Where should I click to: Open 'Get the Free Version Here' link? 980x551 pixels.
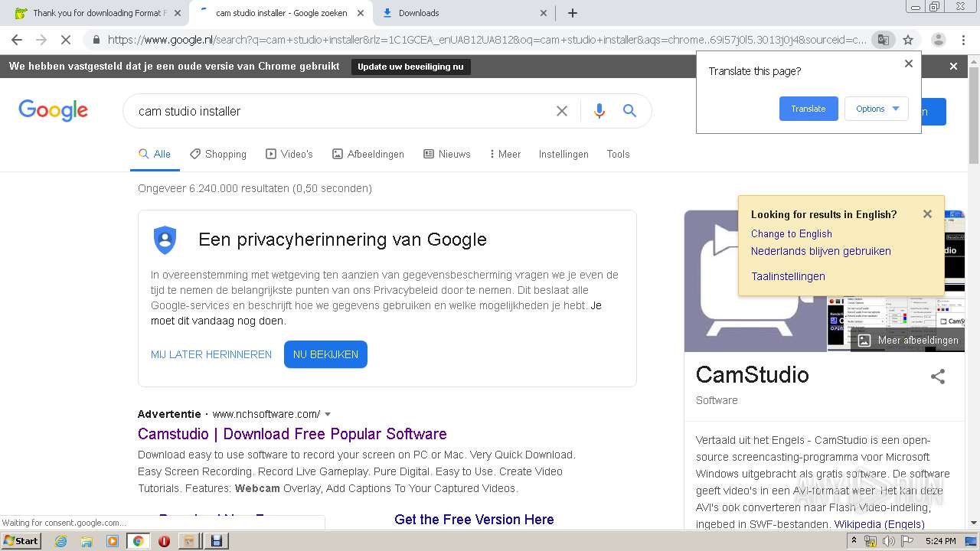click(x=474, y=520)
